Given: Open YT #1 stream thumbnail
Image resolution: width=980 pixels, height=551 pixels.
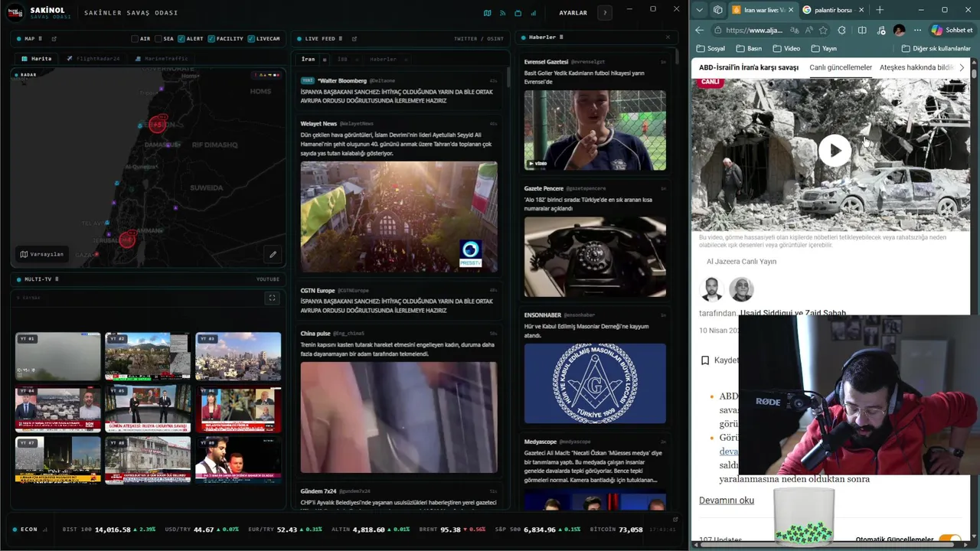Looking at the screenshot, I should point(58,357).
